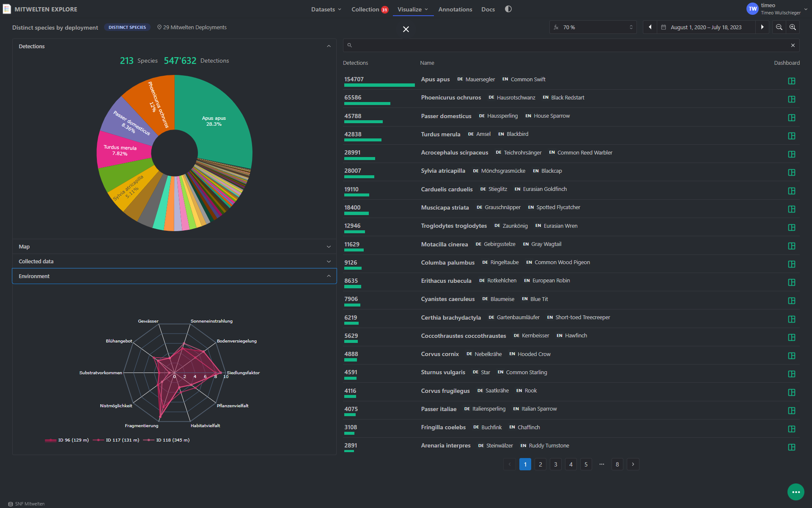Go to results page 2
The width and height of the screenshot is (812, 508).
(x=540, y=464)
